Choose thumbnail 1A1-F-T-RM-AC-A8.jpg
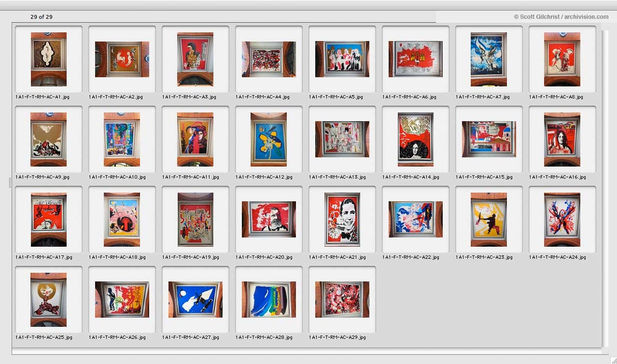The image size is (617, 364). (562, 59)
